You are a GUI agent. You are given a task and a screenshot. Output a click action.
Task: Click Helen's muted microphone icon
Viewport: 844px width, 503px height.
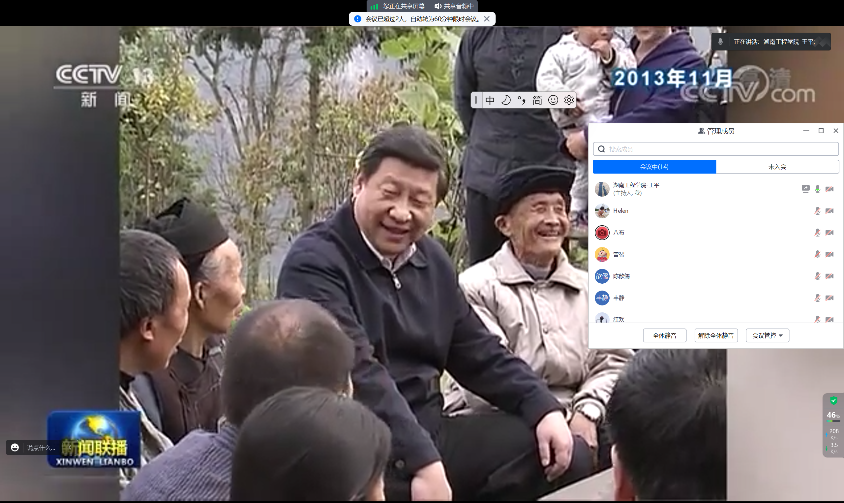818,211
